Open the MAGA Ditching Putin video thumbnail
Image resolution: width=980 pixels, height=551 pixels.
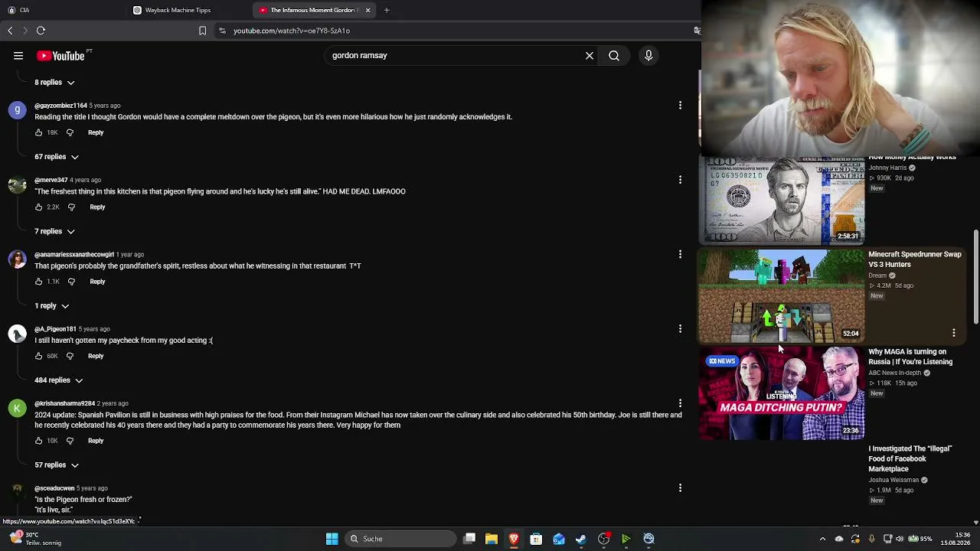781,393
